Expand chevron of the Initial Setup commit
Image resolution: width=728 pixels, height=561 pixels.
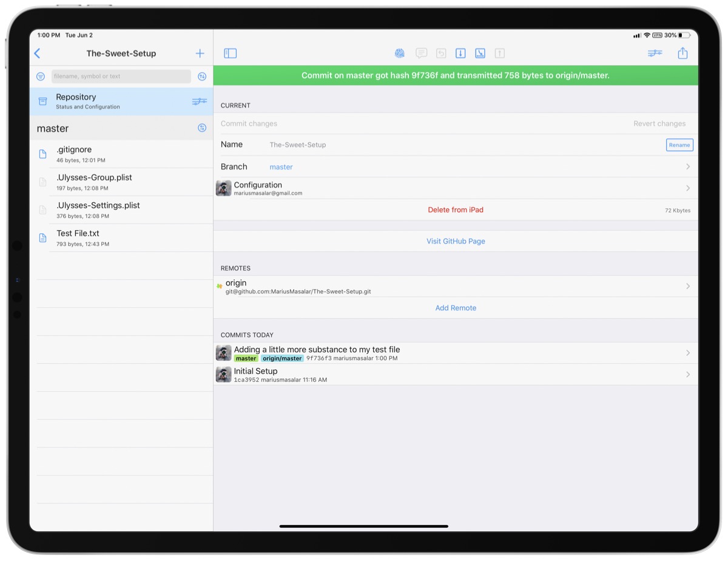[x=688, y=375]
